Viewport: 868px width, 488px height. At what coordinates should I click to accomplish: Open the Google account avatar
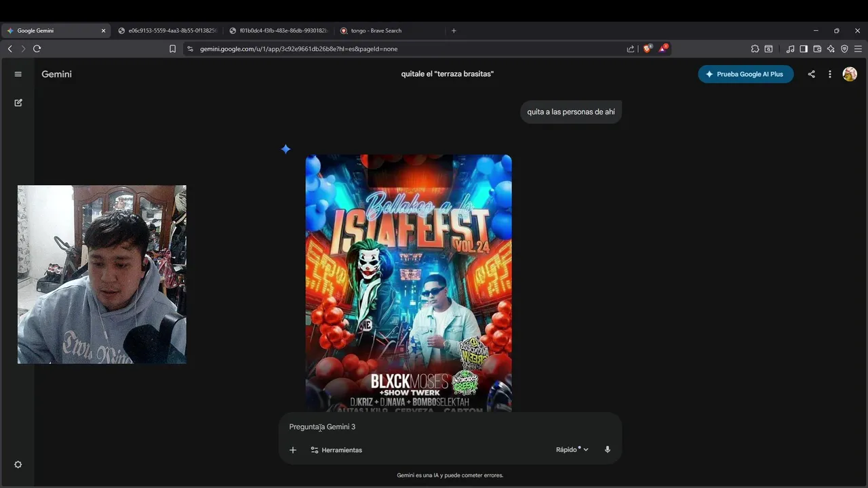coord(850,74)
